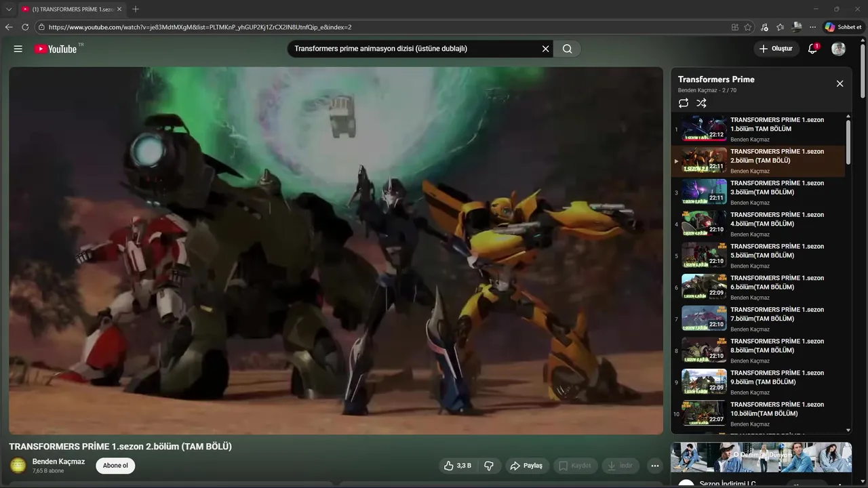868x488 pixels.
Task: Play 4.bölüm(TAM BÖLÜM) from playlist
Action: point(759,224)
